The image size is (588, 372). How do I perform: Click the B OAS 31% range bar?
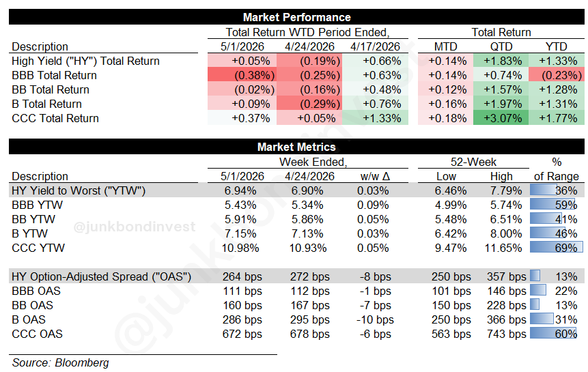pyautogui.click(x=542, y=319)
